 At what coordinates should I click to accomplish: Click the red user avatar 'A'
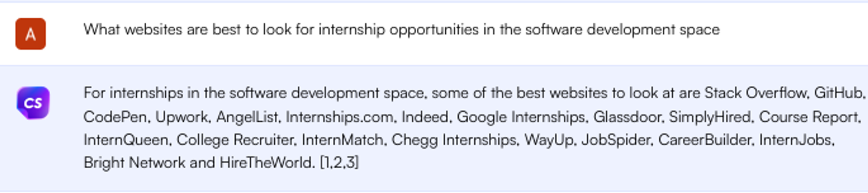pyautogui.click(x=30, y=34)
